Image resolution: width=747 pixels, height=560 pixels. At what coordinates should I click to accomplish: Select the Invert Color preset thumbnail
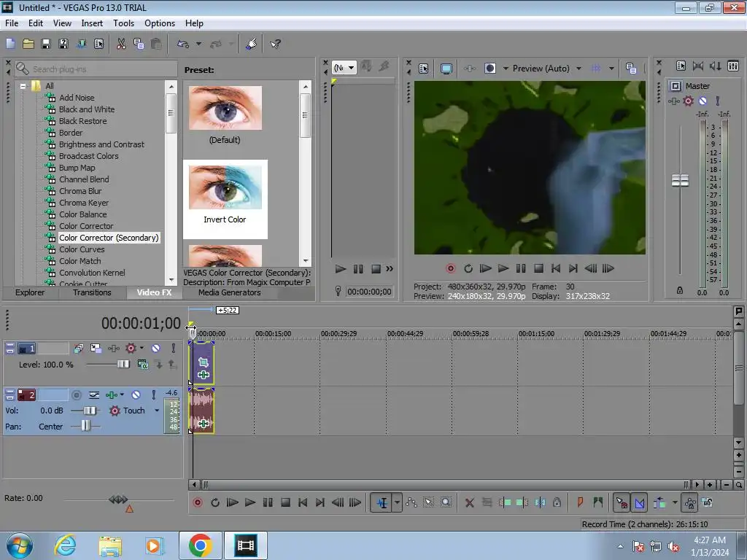coord(225,187)
